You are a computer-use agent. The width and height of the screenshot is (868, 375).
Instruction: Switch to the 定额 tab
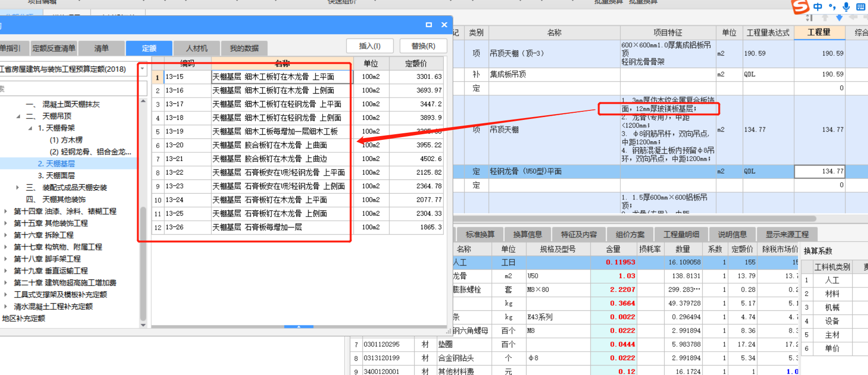click(x=149, y=48)
